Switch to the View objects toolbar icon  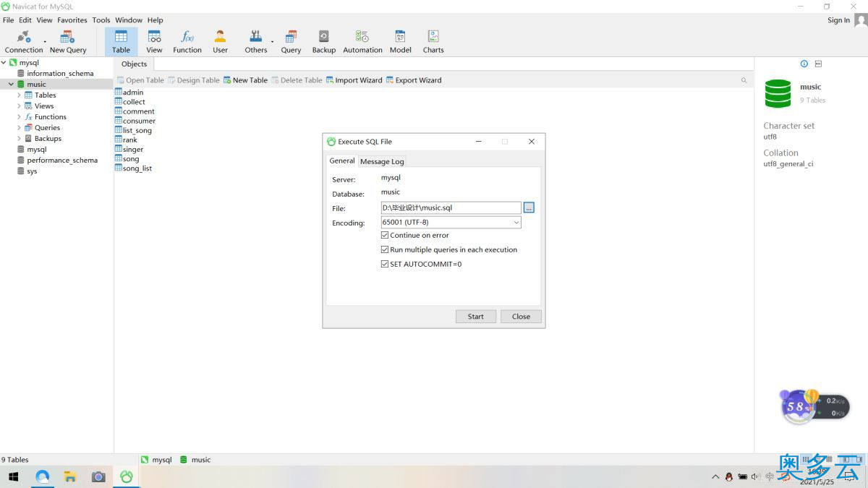pos(154,42)
